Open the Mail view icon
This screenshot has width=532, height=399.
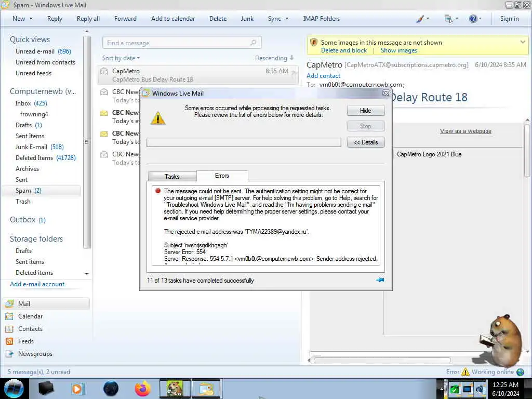pos(9,303)
